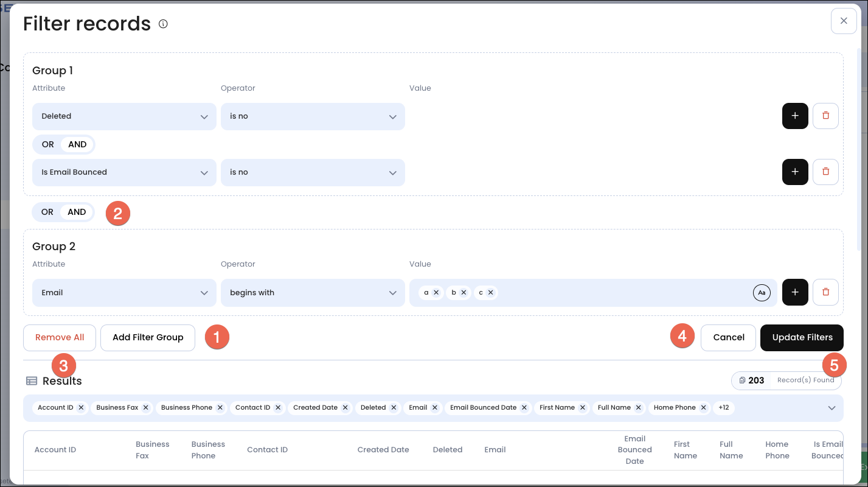Click the Contact ID column header
This screenshot has width=868, height=487.
267,450
